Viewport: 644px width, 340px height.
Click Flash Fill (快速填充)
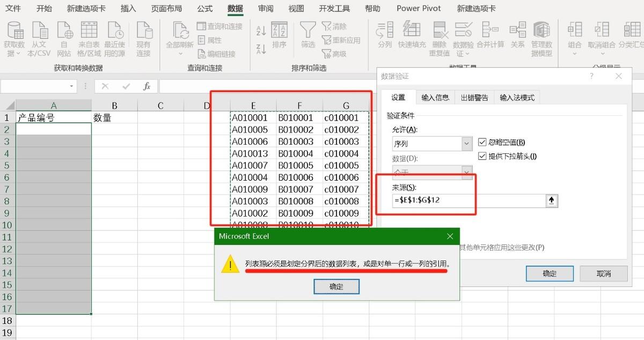pyautogui.click(x=412, y=35)
